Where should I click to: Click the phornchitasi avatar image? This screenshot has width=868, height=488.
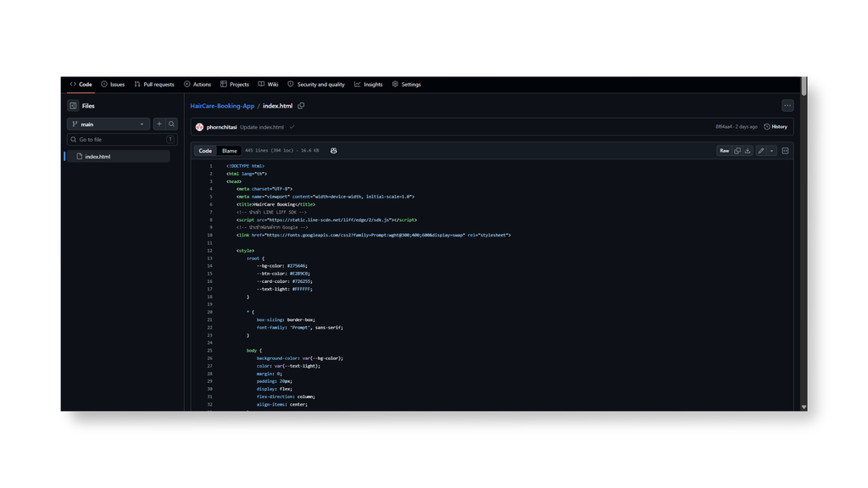coord(199,127)
